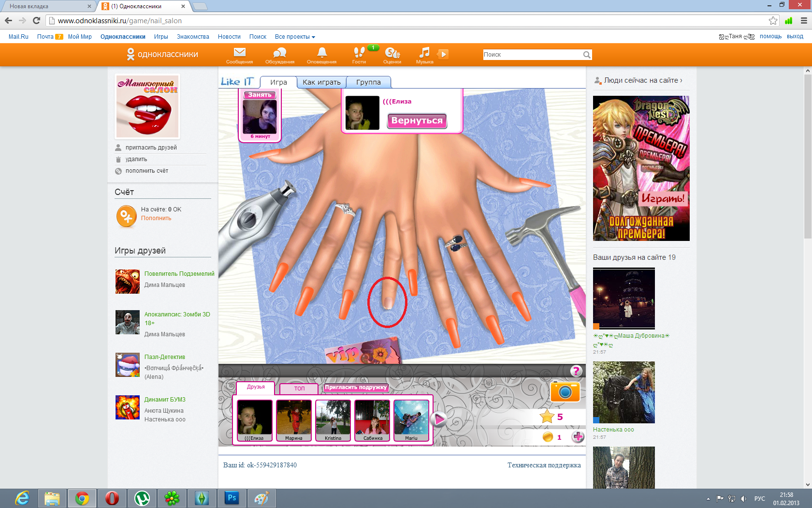The height and width of the screenshot is (508, 812).
Task: Click the выход link
Action: point(795,36)
